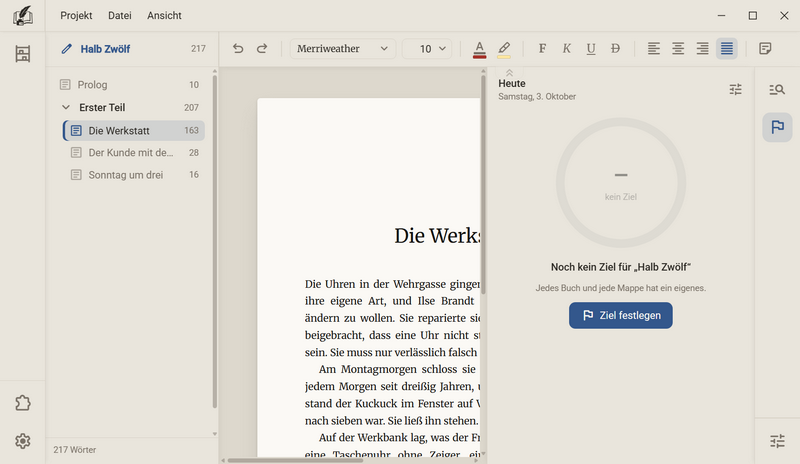The image size is (800, 464).
Task: Select the Die Werkstatt chapter
Action: pos(134,131)
